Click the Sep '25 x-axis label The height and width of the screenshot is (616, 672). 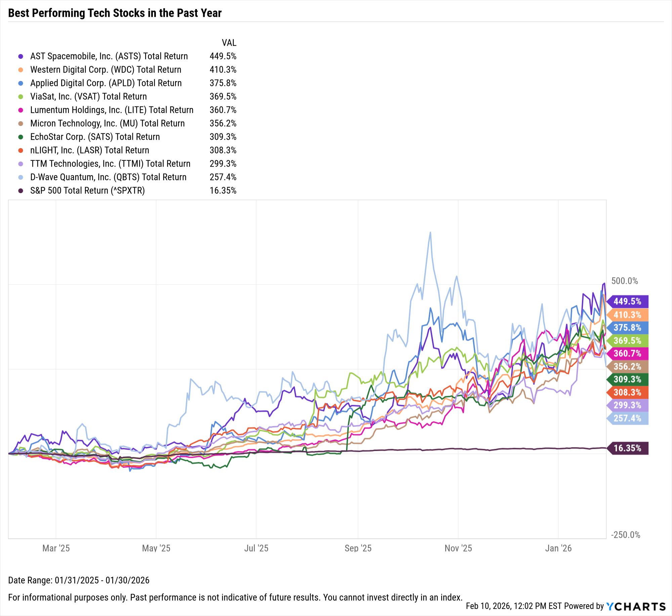(x=358, y=548)
